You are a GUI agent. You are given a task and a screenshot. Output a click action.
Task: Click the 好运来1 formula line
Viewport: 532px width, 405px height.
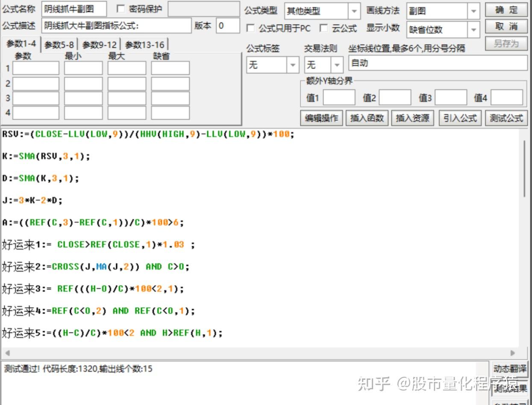[x=98, y=245]
